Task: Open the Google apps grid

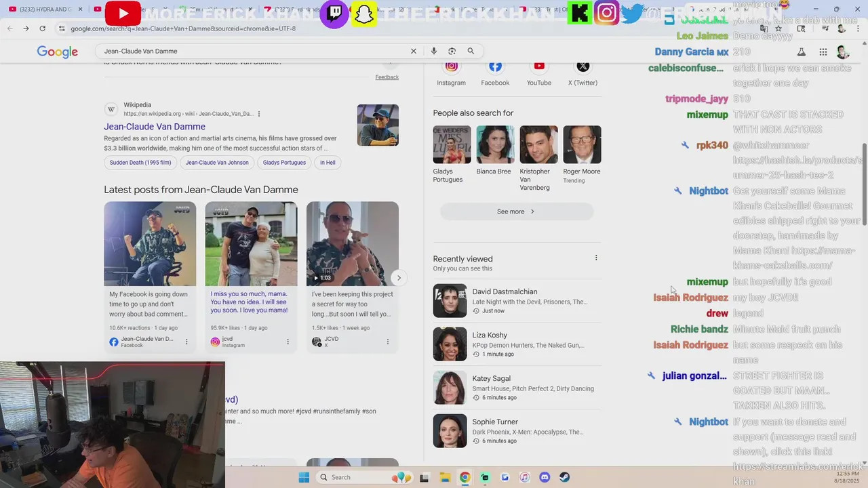Action: 823,52
